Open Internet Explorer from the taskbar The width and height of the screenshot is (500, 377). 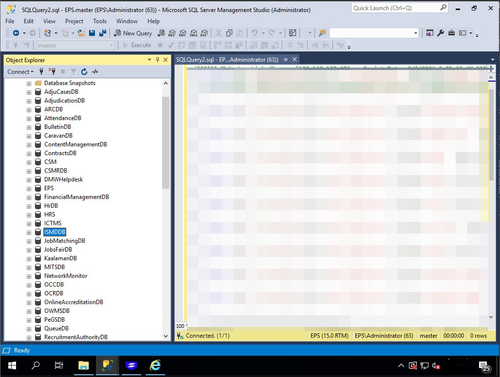point(155,366)
